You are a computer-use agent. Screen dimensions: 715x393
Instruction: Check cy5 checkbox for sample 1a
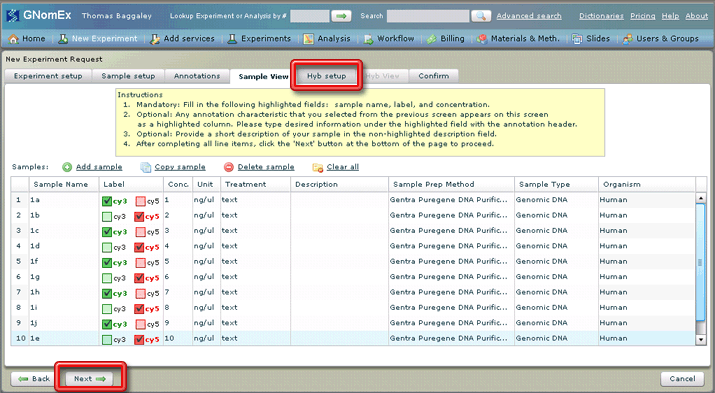pos(140,201)
